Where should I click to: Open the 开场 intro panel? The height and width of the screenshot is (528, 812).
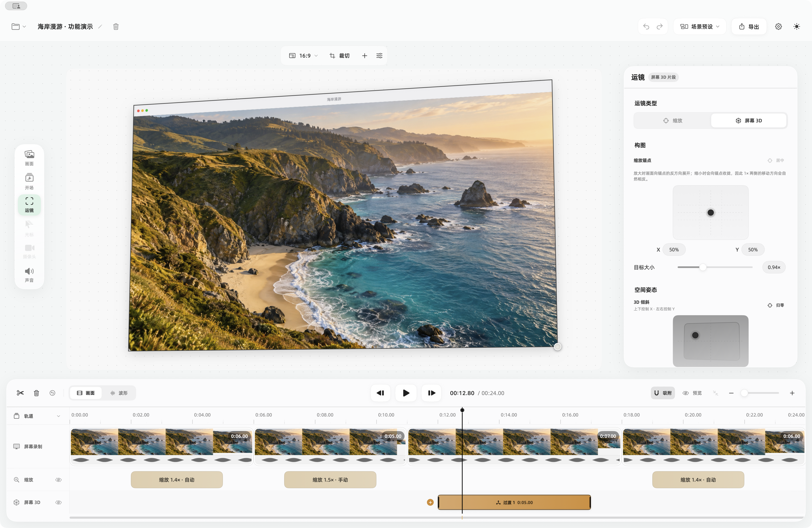[29, 181]
